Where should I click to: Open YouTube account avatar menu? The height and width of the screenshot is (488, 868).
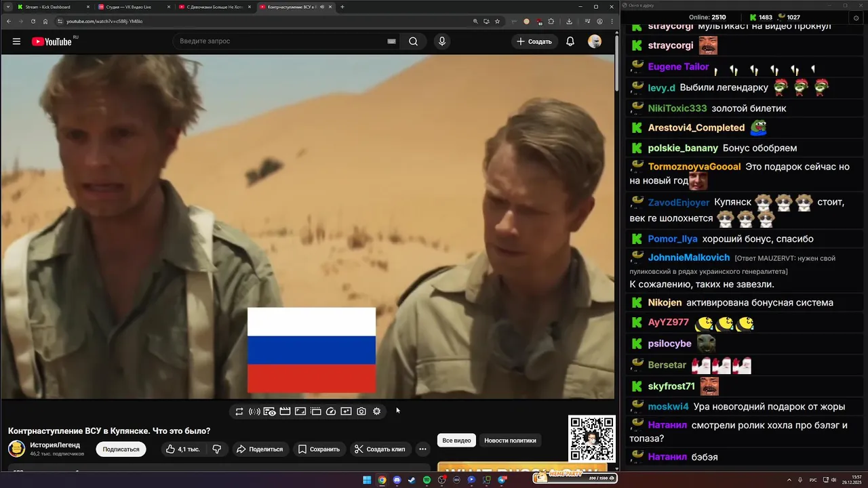[x=595, y=41]
